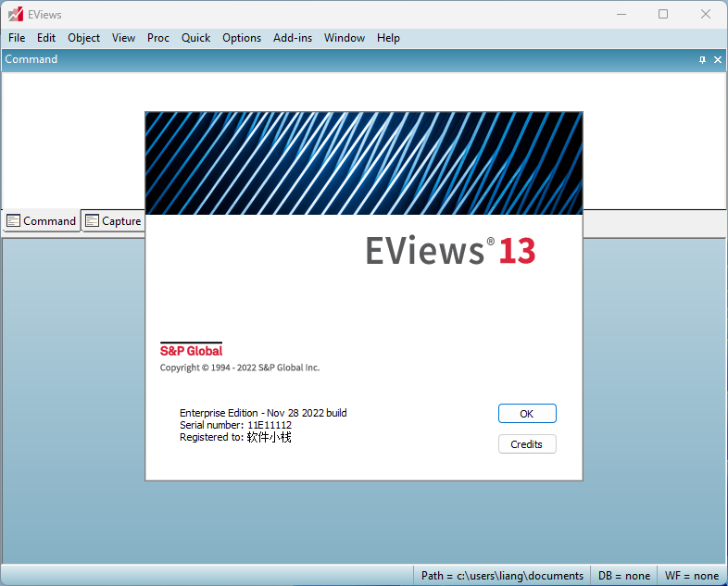
Task: Open the View menu
Action: tap(123, 38)
